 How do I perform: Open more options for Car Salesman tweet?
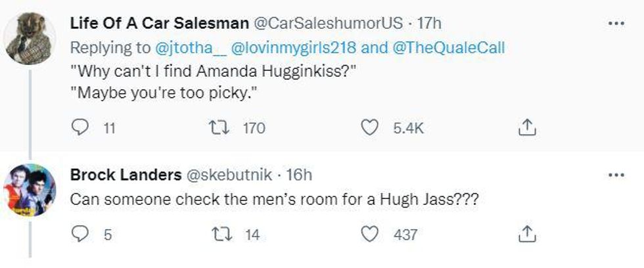[x=616, y=23]
